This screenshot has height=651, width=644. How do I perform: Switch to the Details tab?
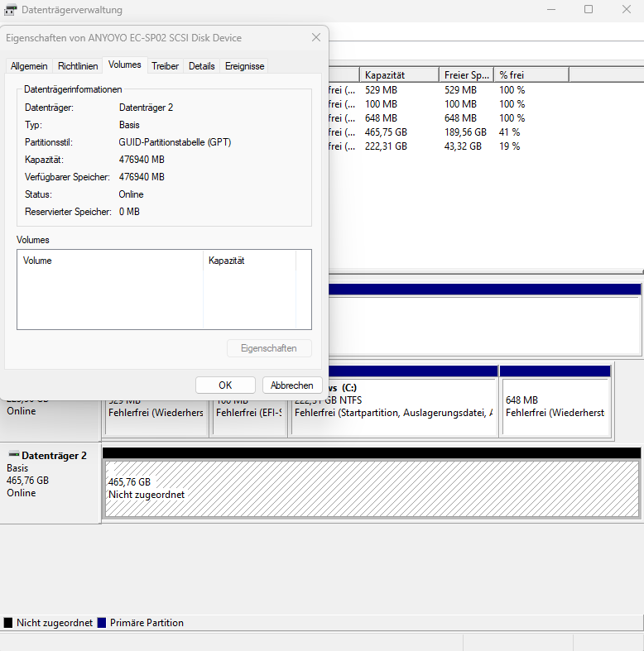coord(201,66)
